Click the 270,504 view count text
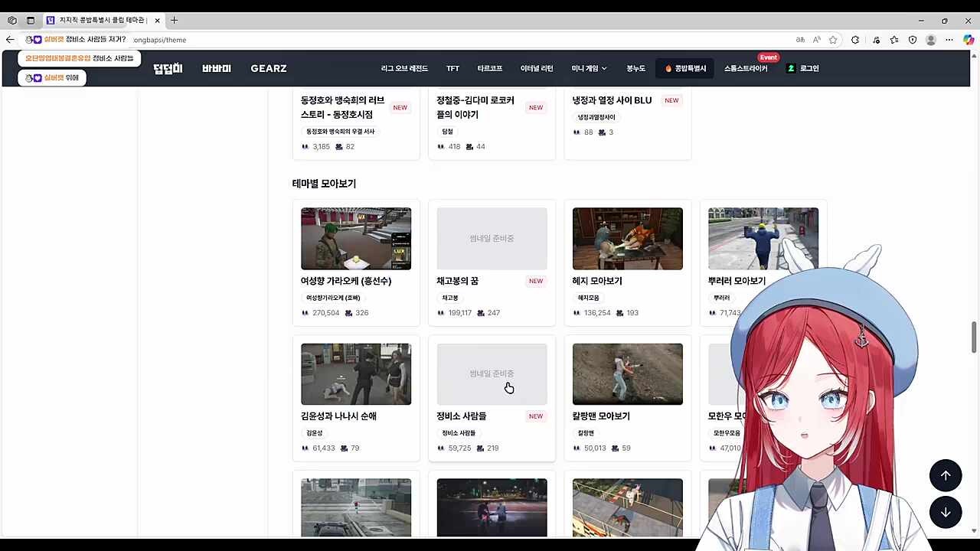 (x=326, y=313)
